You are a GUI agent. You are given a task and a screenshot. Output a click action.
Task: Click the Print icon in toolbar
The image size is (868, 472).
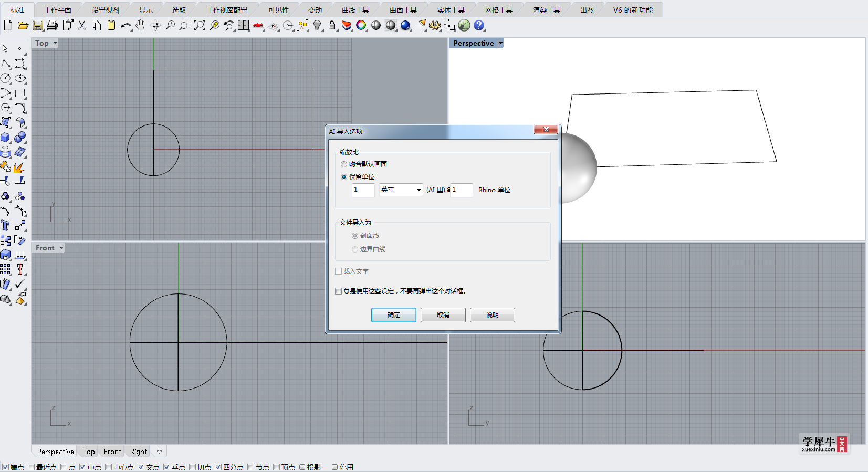point(53,25)
